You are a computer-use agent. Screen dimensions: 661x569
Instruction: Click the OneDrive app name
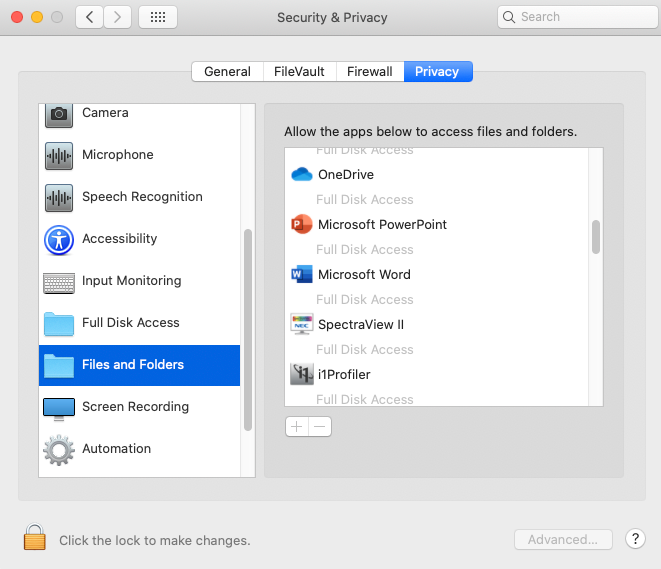tap(346, 174)
